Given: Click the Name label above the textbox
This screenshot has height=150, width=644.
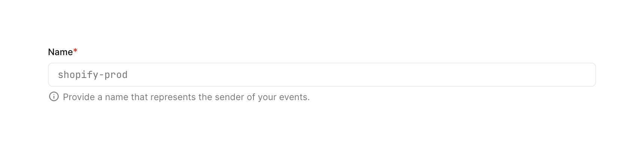Looking at the screenshot, I should pos(60,52).
